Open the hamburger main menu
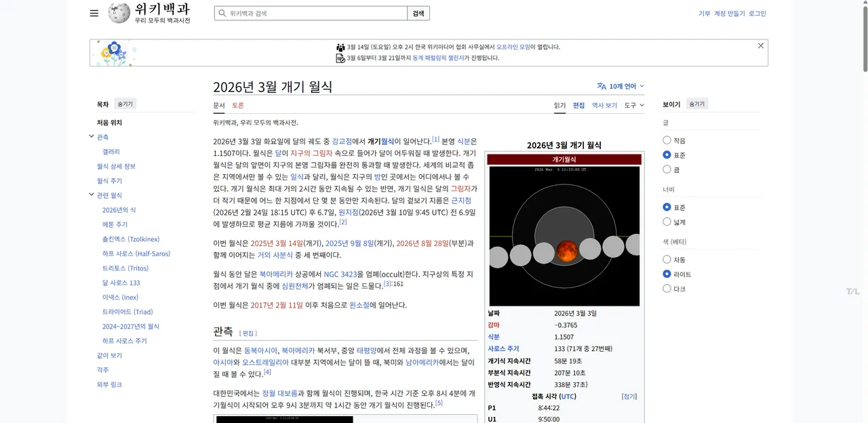The image size is (868, 423). click(x=94, y=14)
